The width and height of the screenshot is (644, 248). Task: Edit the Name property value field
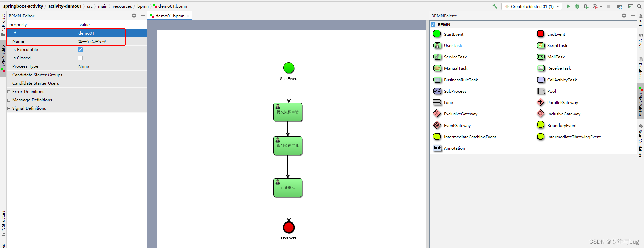coord(112,41)
